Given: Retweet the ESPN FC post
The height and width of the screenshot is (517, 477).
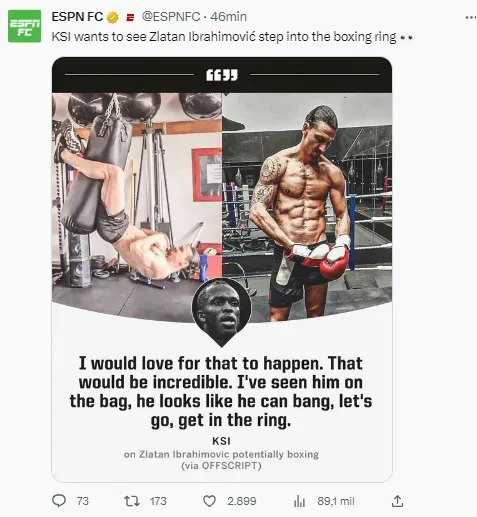Looking at the screenshot, I should pyautogui.click(x=132, y=501).
